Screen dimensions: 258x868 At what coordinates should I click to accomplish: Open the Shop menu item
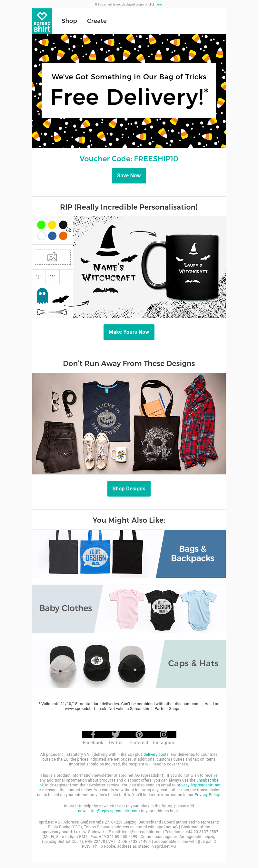pos(69,21)
